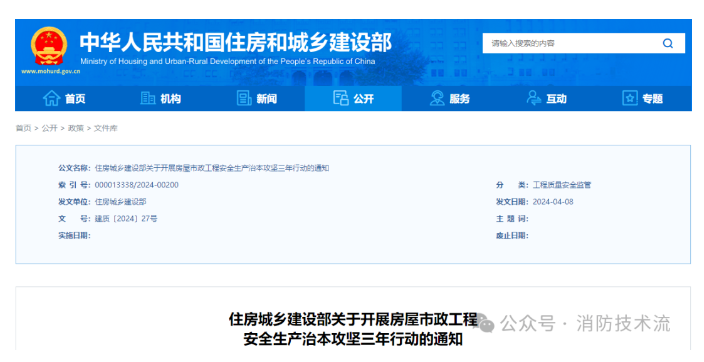Click issue date 2024-04-08
The height and width of the screenshot is (362, 704).
553,202
